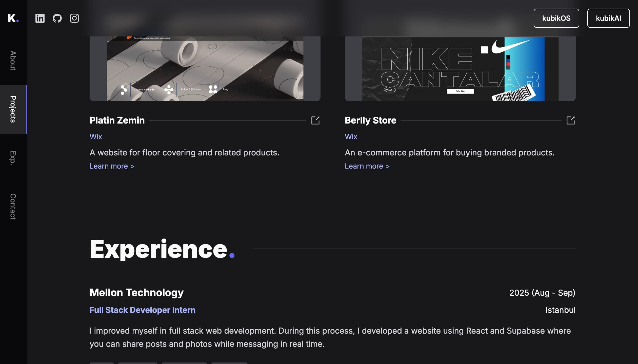Open the Berlly Store Nike screenshot
The height and width of the screenshot is (364, 638).
(x=460, y=69)
